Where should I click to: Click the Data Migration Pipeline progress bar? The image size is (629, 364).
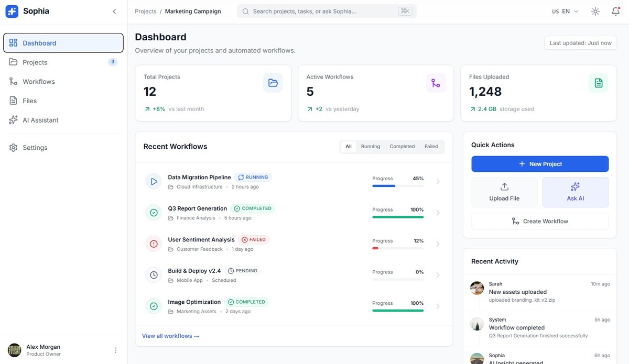coord(398,186)
